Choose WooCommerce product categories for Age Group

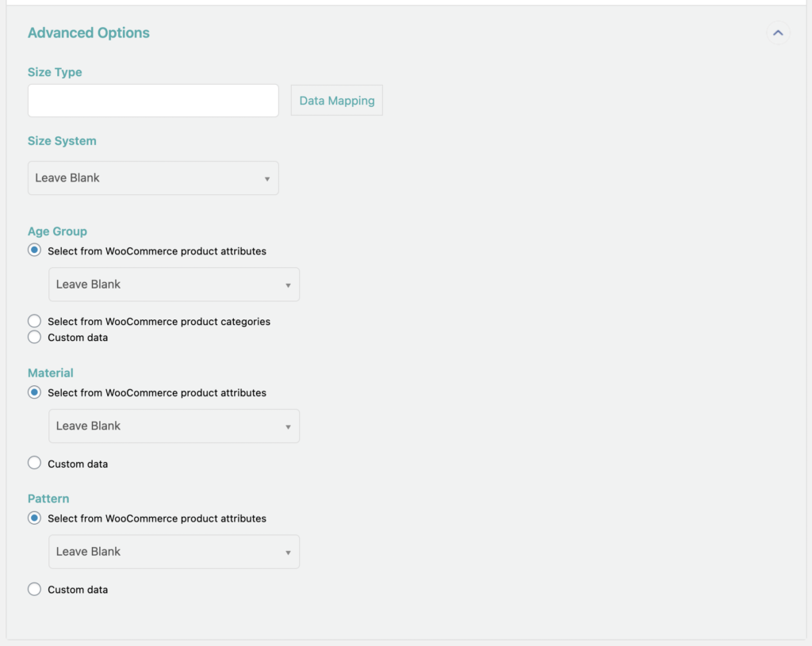tap(34, 320)
